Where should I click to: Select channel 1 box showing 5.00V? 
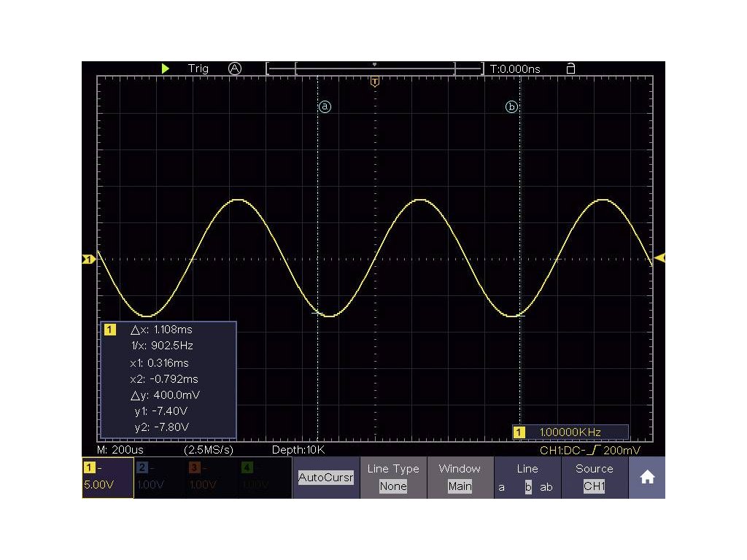coord(107,478)
